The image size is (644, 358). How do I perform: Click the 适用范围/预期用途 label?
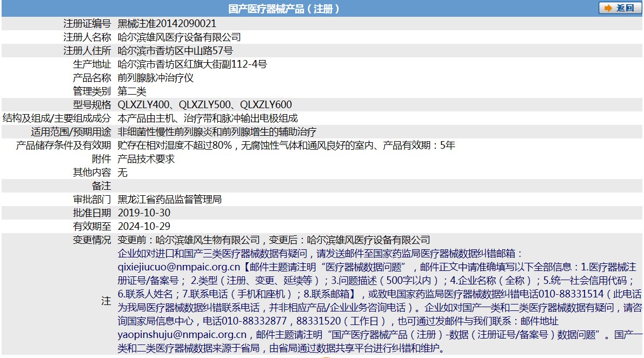(x=71, y=132)
